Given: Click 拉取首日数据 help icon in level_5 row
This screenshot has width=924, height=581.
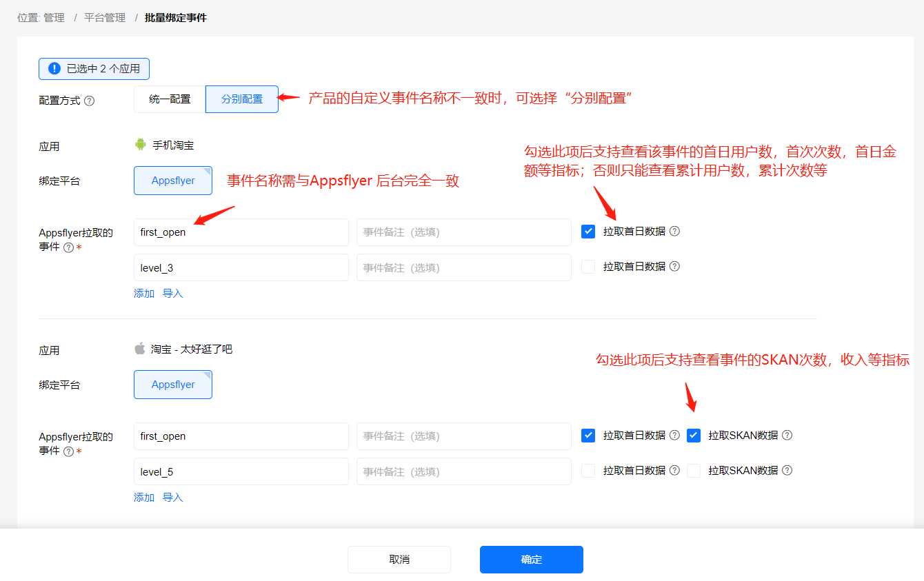Looking at the screenshot, I should pos(675,470).
